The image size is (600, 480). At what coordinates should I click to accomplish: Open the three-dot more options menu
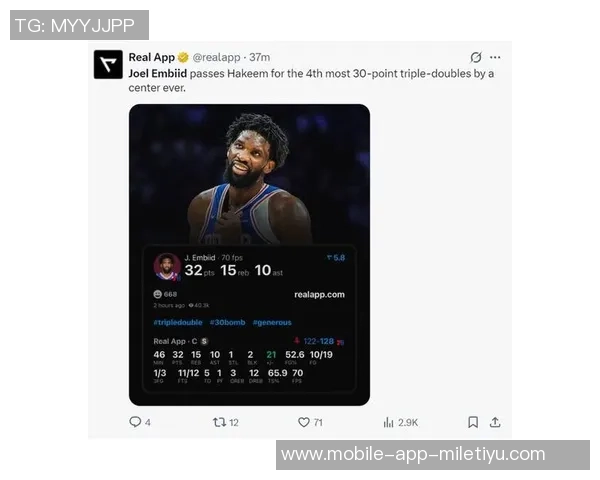coord(495,57)
